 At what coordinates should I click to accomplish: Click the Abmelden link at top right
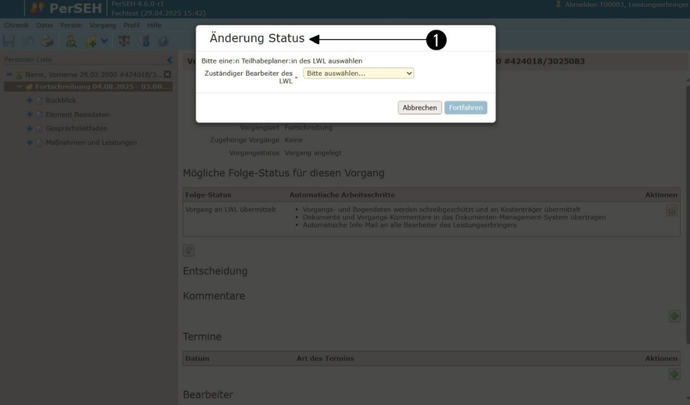pos(580,5)
